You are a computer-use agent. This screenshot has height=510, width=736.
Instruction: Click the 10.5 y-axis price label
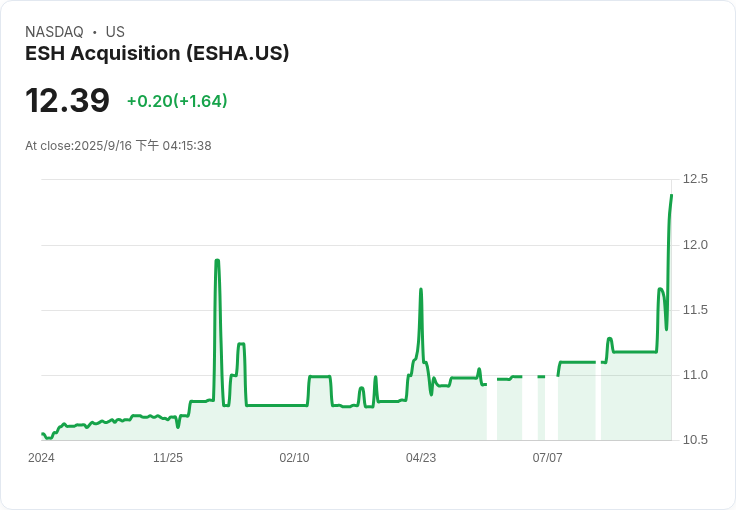tap(695, 440)
